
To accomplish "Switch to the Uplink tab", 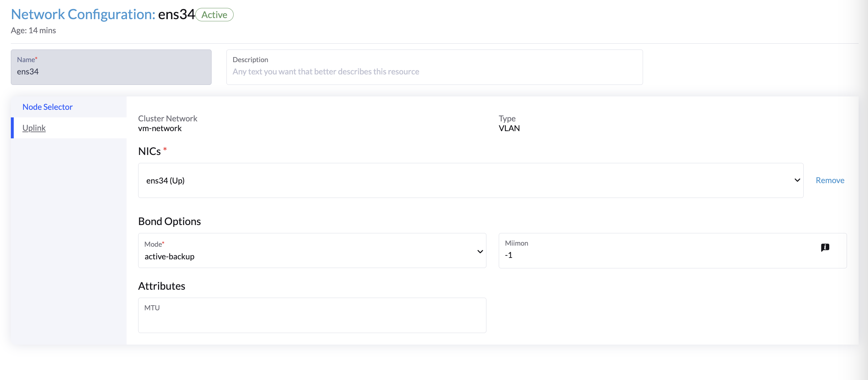I will 34,128.
